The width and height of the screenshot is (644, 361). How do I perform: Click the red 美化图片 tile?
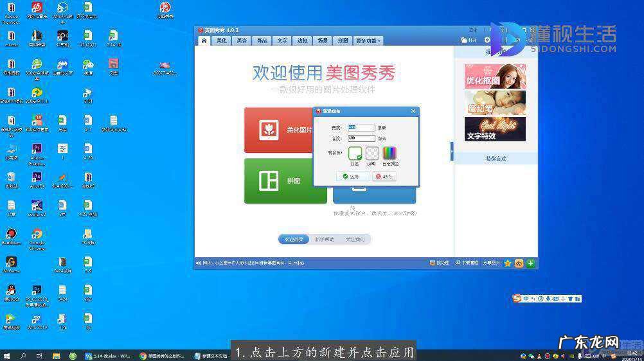click(x=280, y=130)
